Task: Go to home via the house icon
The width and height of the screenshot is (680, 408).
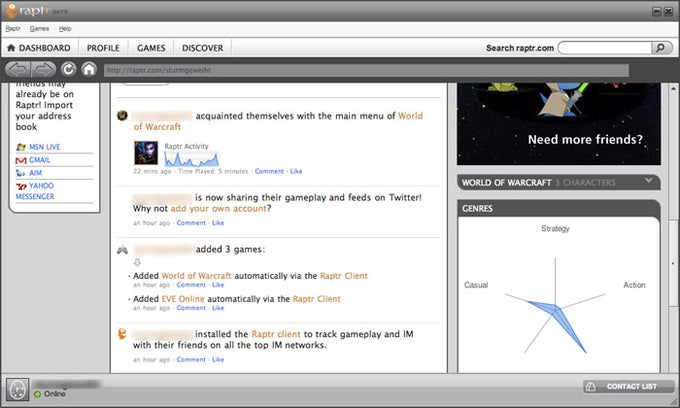Action: tap(89, 69)
